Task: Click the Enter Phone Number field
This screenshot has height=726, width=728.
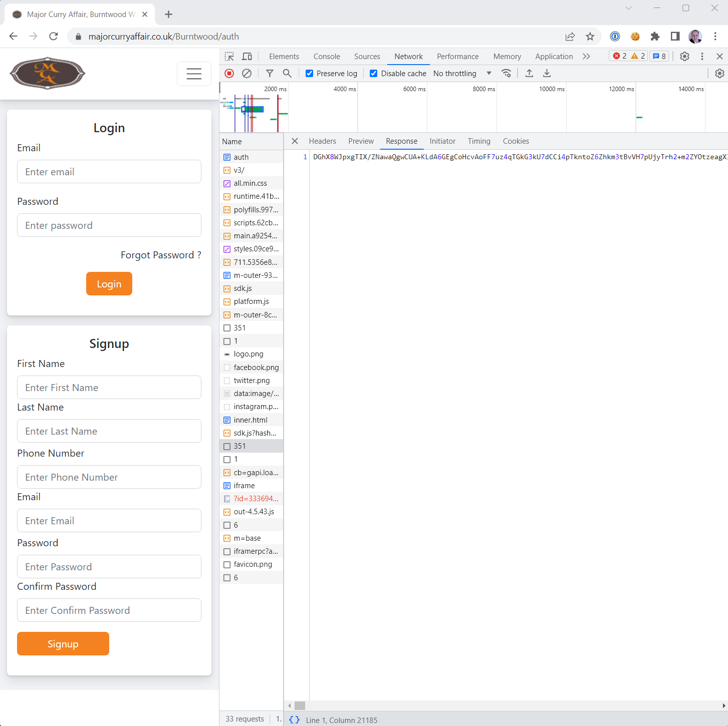Action: [109, 477]
